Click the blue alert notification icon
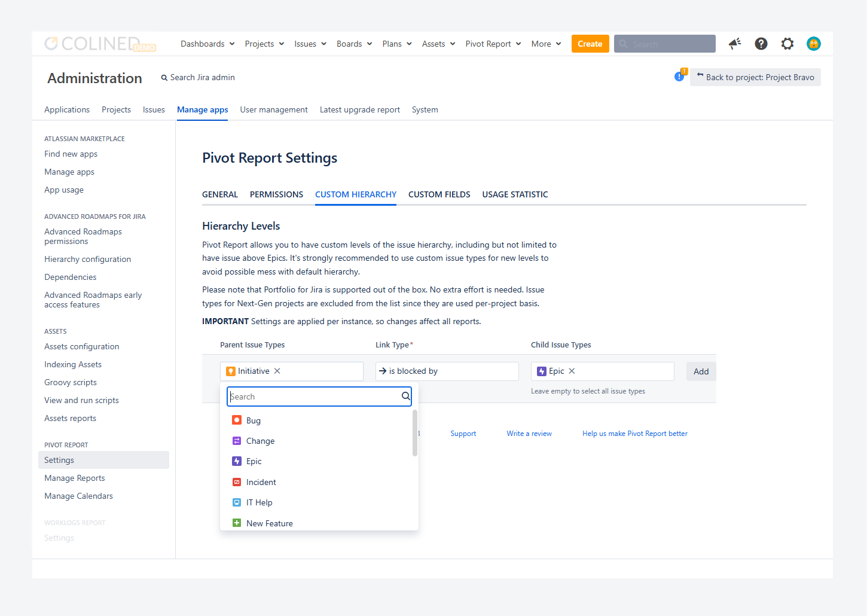This screenshot has height=616, width=867. click(x=679, y=77)
